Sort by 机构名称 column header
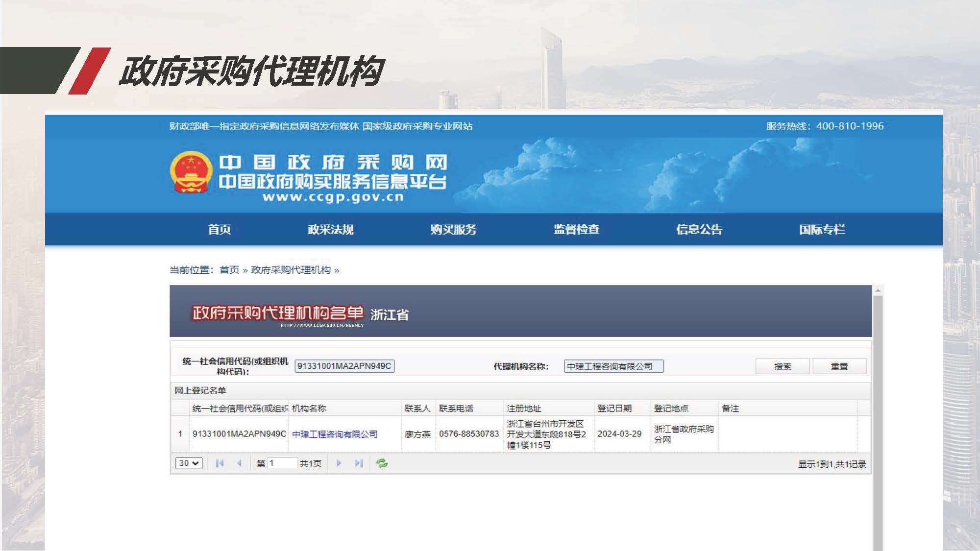Viewport: 980px width, 551px height. pyautogui.click(x=345, y=408)
